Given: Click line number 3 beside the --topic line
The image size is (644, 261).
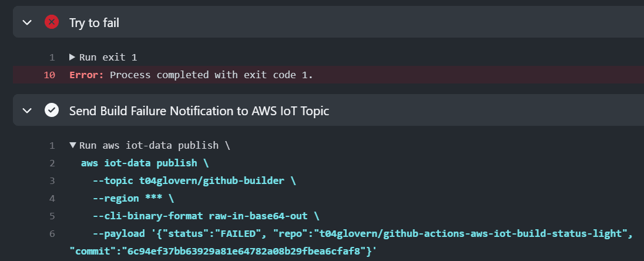Looking at the screenshot, I should (x=52, y=180).
